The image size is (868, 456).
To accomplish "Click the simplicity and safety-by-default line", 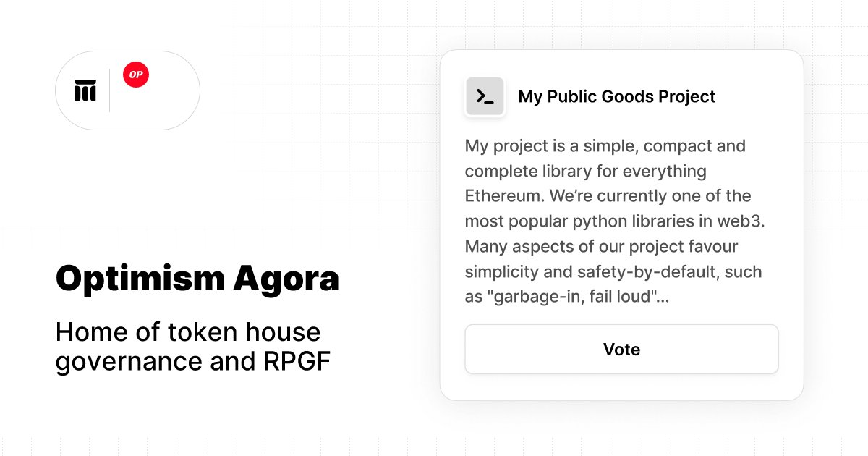I will (x=613, y=272).
